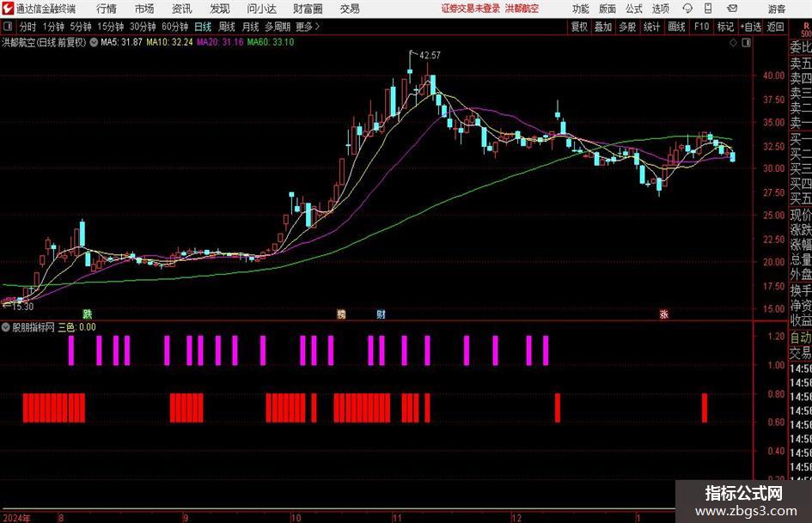812x523 pixels.
Task: Click the 证券交易未登录 login link
Action: coord(471,9)
